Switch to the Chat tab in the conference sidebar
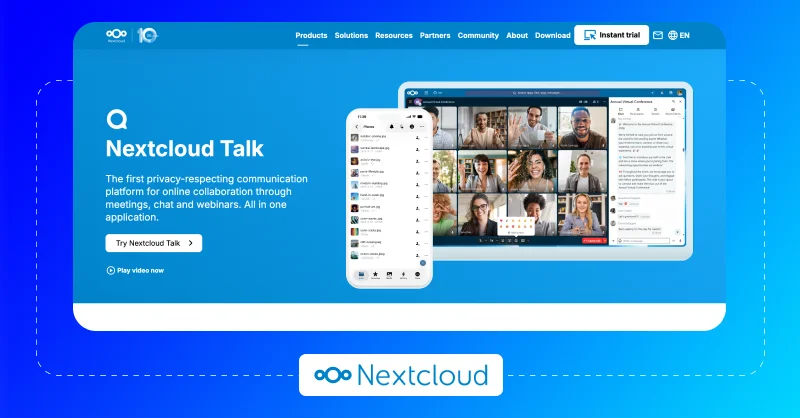This screenshot has height=418, width=800. [620, 111]
